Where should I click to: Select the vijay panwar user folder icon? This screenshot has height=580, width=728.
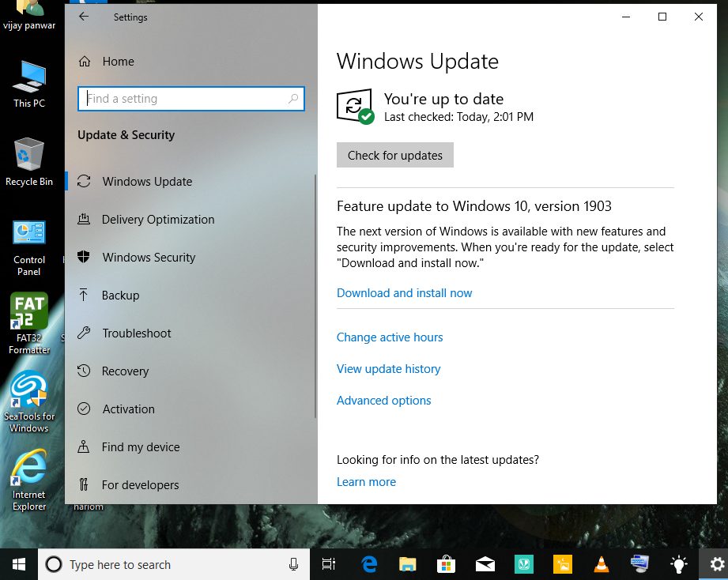pyautogui.click(x=28, y=16)
